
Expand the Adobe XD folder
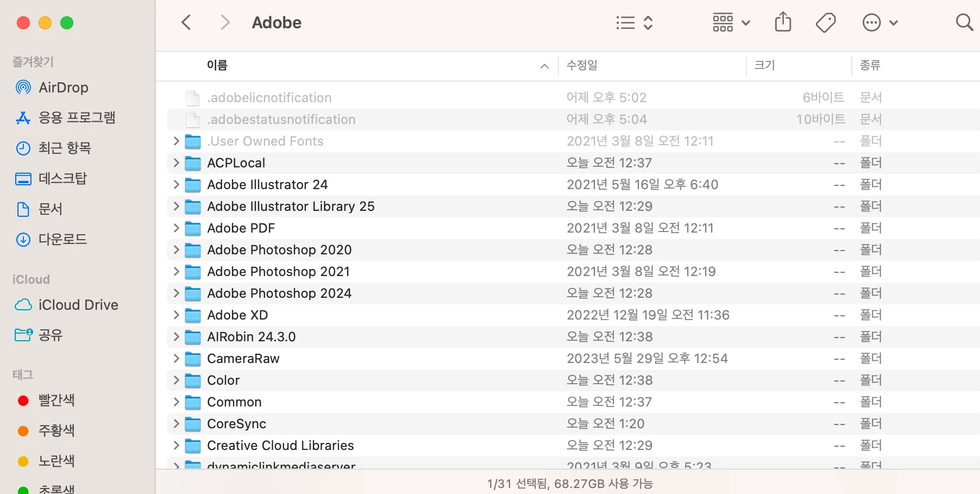(176, 315)
